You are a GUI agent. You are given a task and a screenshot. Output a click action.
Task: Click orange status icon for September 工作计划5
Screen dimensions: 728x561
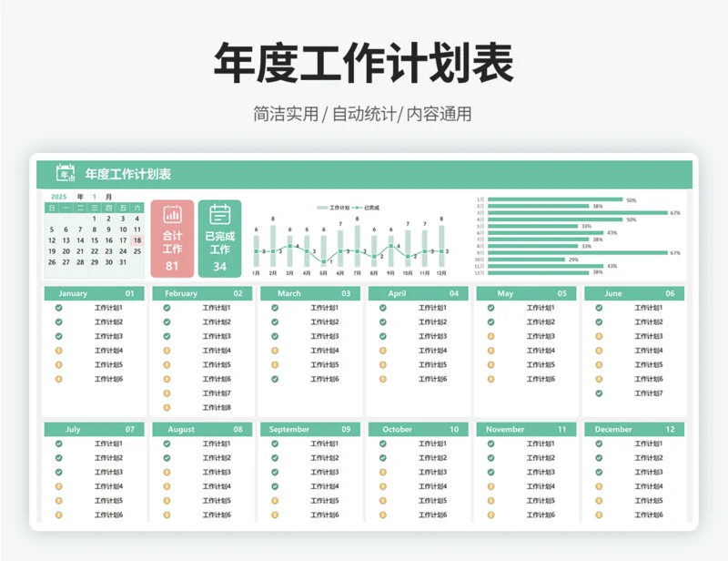(275, 501)
